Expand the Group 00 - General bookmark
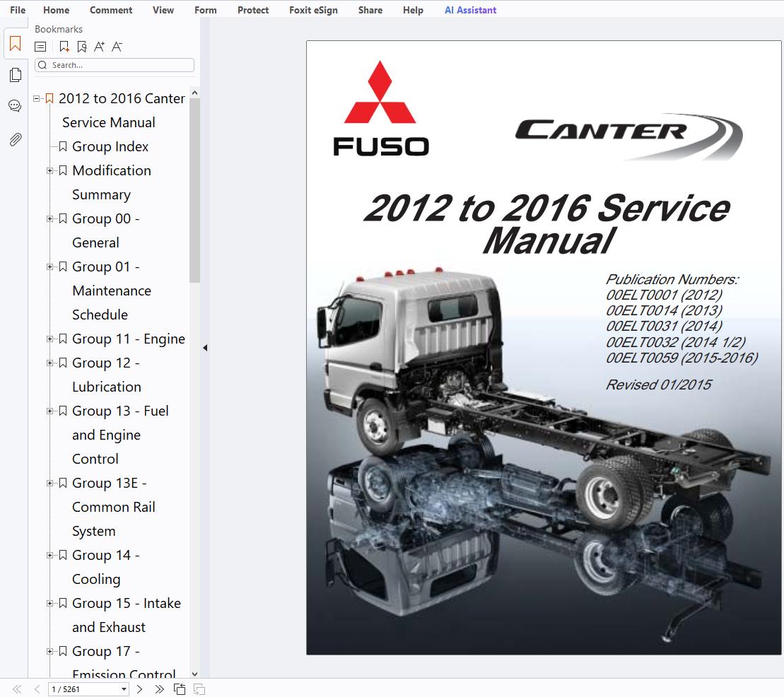 49,218
